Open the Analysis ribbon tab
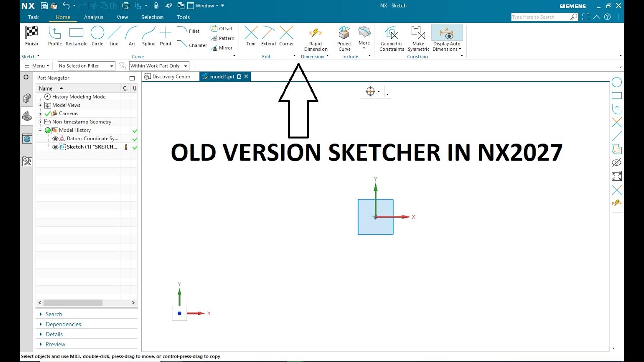This screenshot has height=362, width=644. pyautogui.click(x=94, y=17)
